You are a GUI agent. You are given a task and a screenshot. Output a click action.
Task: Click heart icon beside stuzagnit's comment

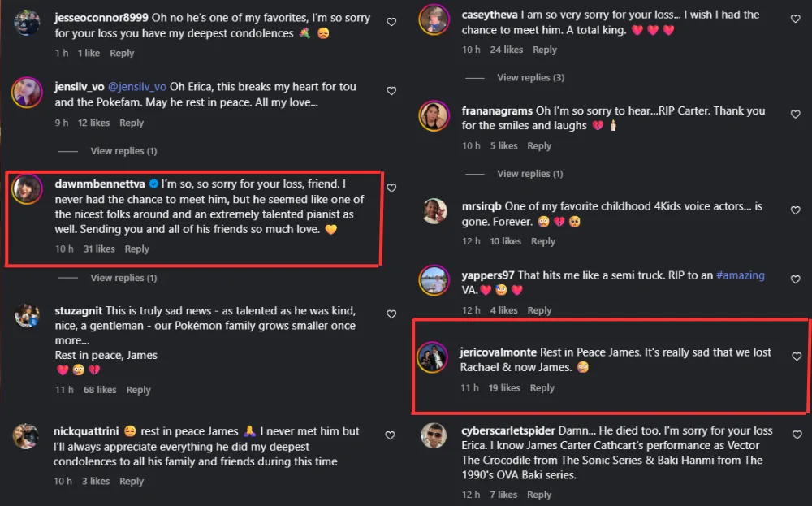click(391, 314)
